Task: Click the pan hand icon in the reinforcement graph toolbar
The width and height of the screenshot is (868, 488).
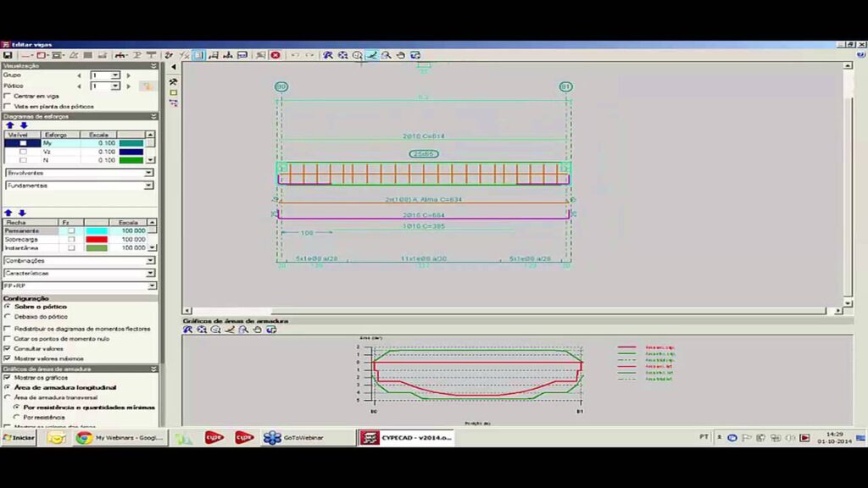Action: tap(257, 330)
